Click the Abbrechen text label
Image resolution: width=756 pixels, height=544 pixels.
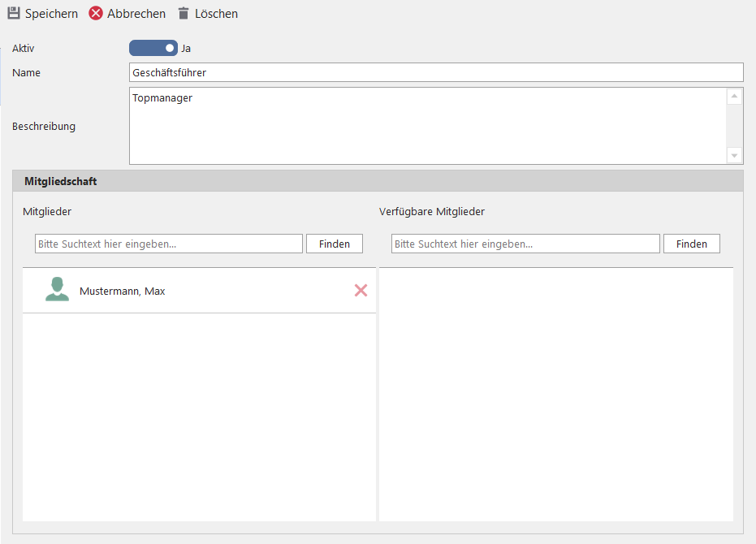[136, 14]
